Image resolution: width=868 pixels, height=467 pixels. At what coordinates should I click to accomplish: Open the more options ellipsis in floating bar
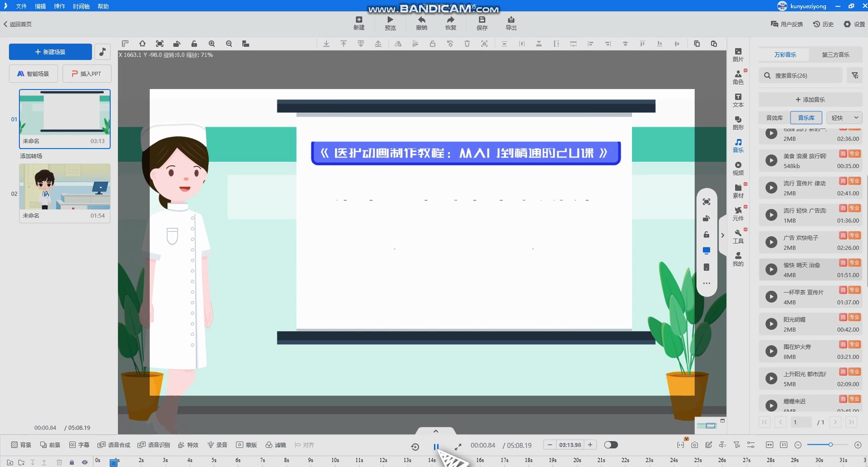[x=706, y=283]
